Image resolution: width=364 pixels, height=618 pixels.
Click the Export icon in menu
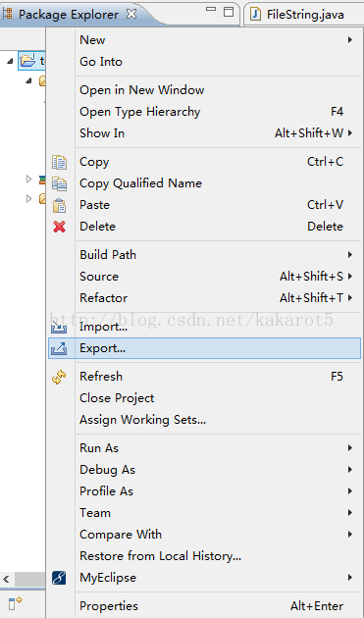[59, 348]
